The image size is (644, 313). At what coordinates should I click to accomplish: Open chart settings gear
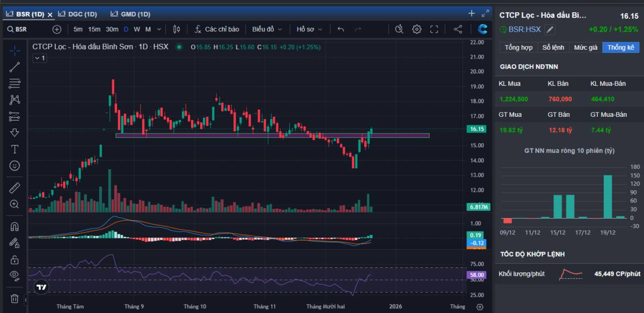coord(416,29)
